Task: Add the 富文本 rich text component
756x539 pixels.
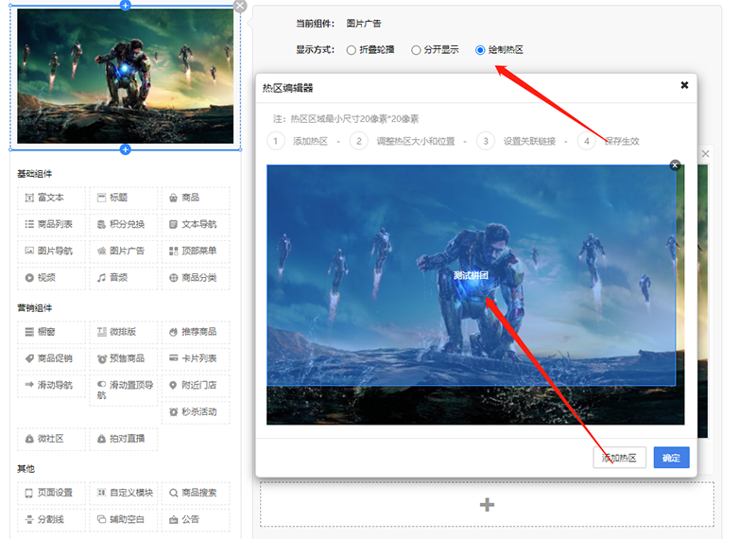Action: coord(51,198)
